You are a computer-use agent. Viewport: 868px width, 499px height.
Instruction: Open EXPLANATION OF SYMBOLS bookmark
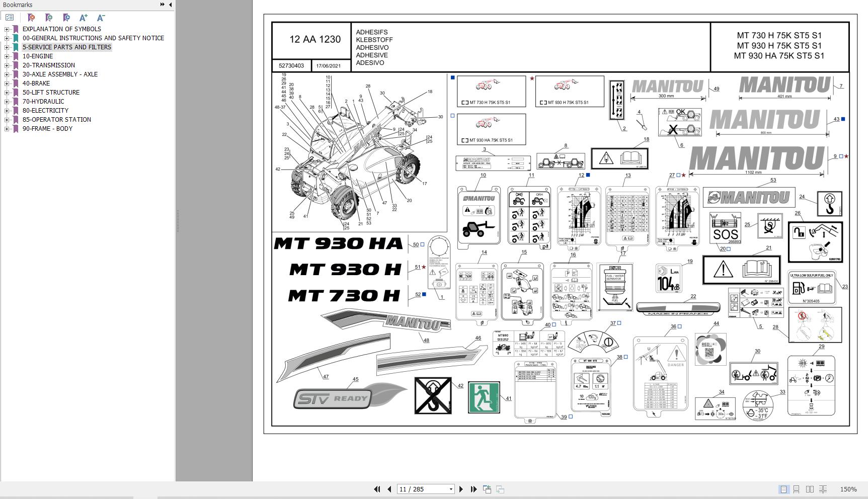(61, 29)
